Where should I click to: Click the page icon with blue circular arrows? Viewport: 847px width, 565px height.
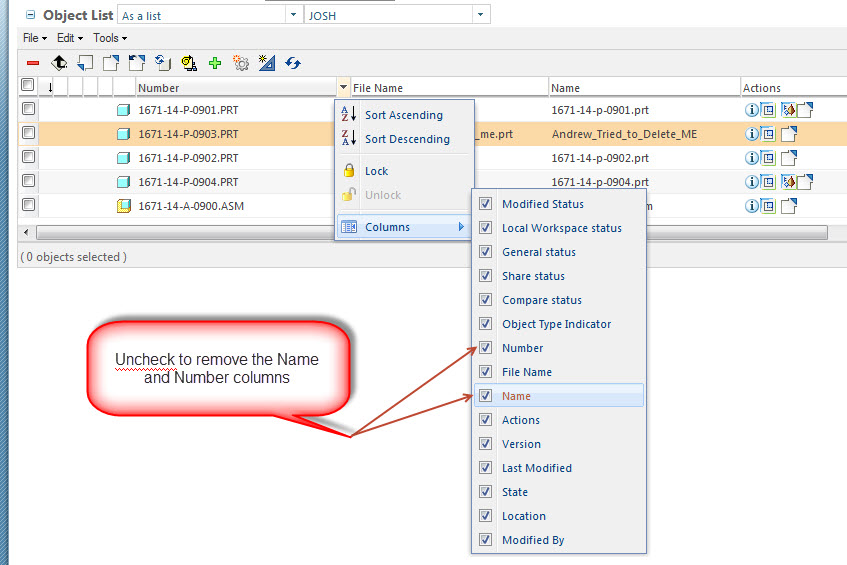163,63
